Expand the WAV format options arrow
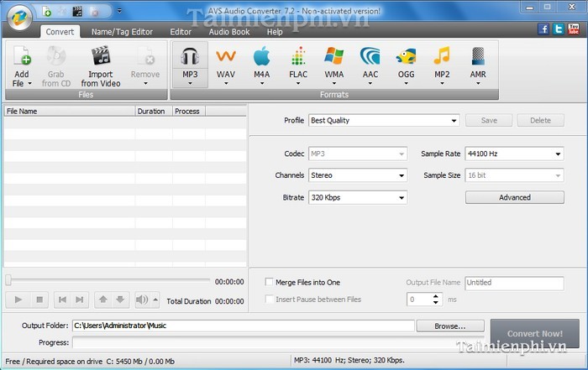 tap(226, 84)
